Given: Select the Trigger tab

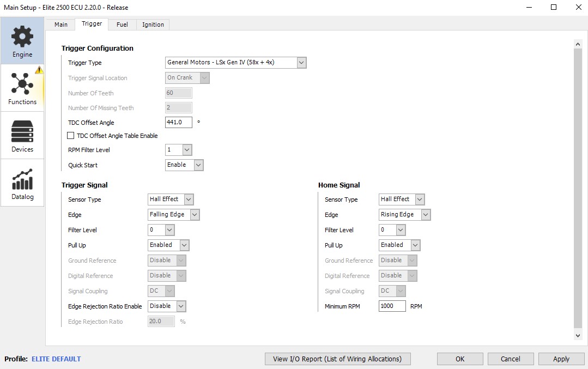Looking at the screenshot, I should tap(92, 24).
